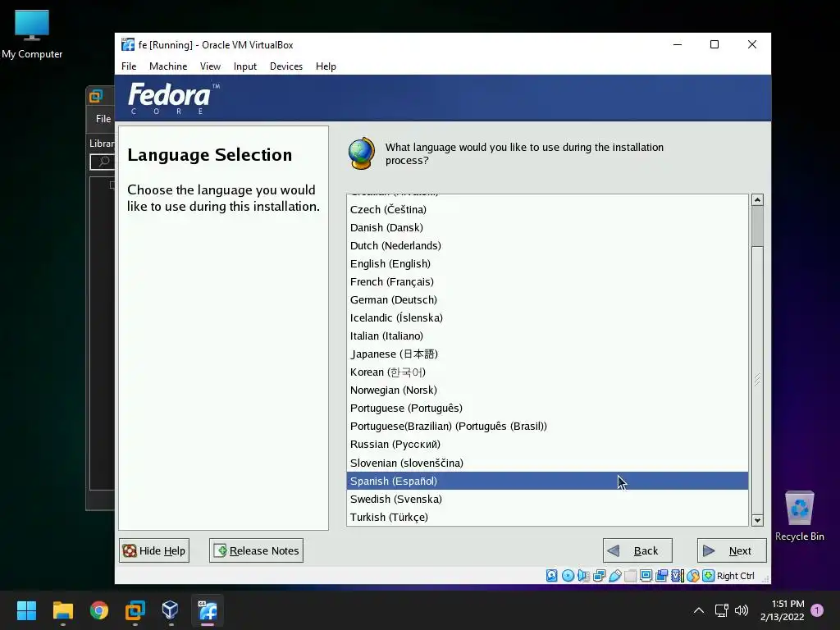Screen dimensions: 840x630
Task: Open the recording status indicator icon
Action: click(x=662, y=576)
